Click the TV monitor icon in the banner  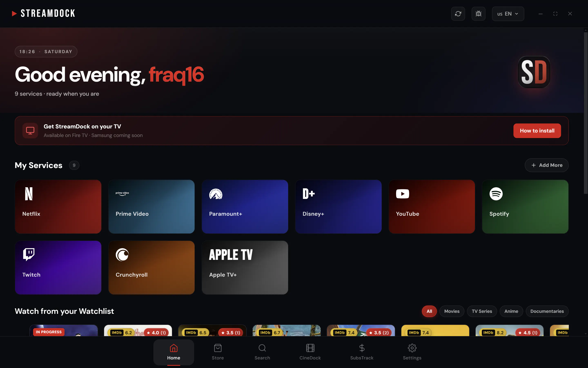pos(30,131)
